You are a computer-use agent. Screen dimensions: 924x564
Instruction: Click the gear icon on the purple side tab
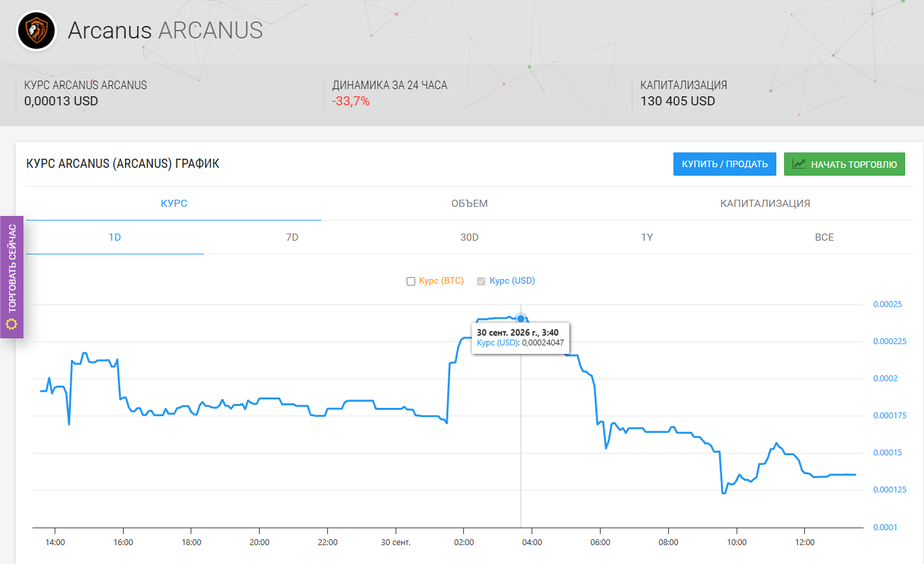(11, 323)
